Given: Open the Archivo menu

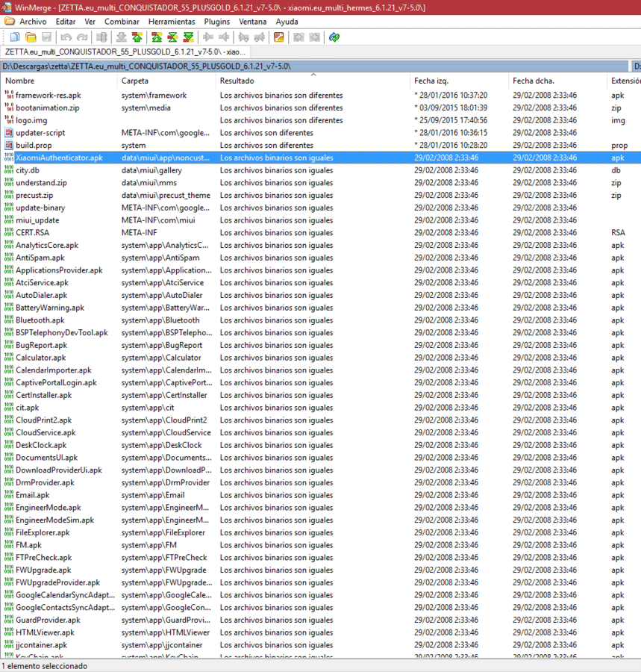Looking at the screenshot, I should 33,22.
